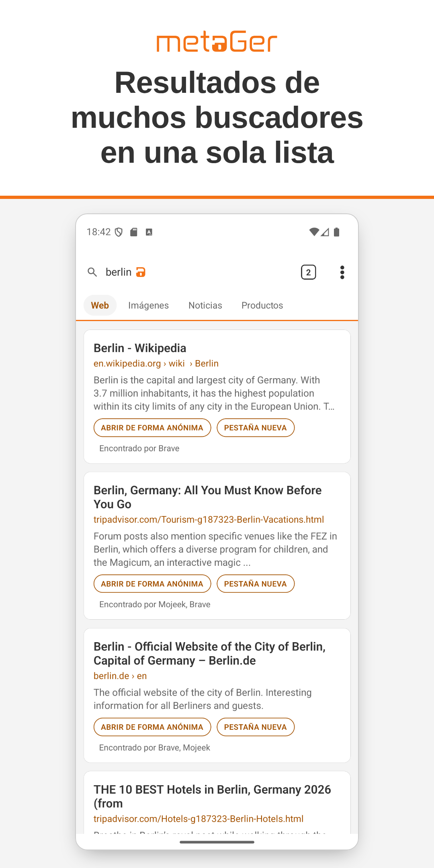Tap the orange MetaGer lock icon beside berlin
The width and height of the screenshot is (434, 868).
point(141,272)
